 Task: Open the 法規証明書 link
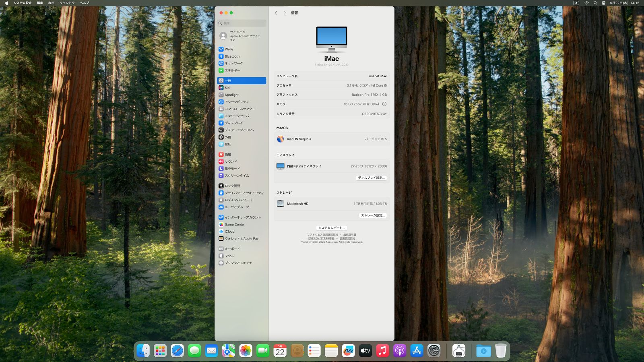(x=350, y=235)
